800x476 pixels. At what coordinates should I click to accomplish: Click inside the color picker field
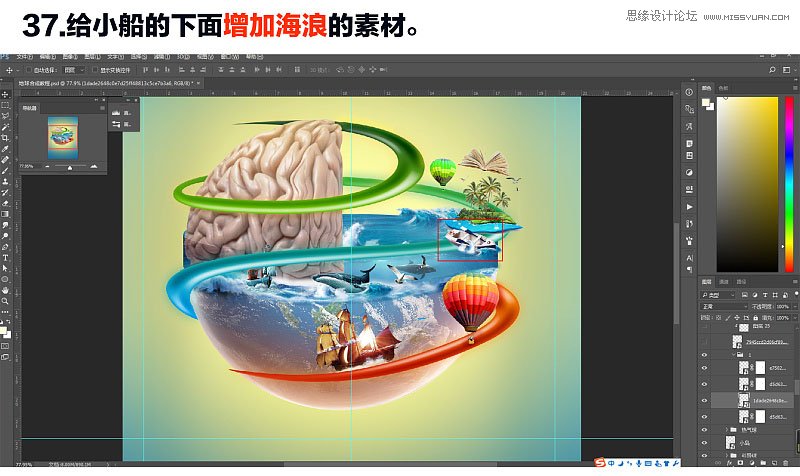pos(747,184)
